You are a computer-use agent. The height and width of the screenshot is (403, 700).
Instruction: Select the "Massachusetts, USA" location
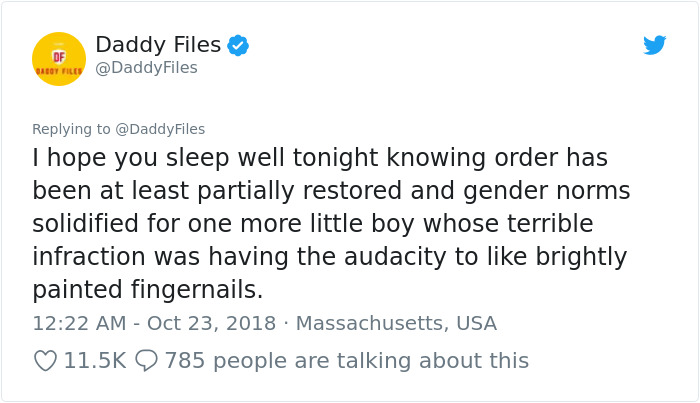point(396,323)
